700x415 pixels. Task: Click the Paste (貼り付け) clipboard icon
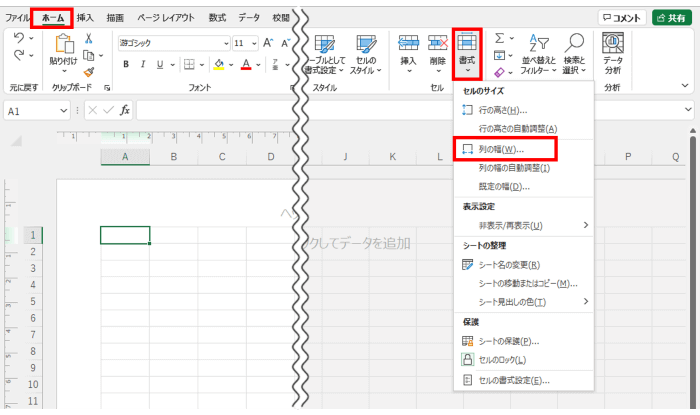[x=63, y=50]
